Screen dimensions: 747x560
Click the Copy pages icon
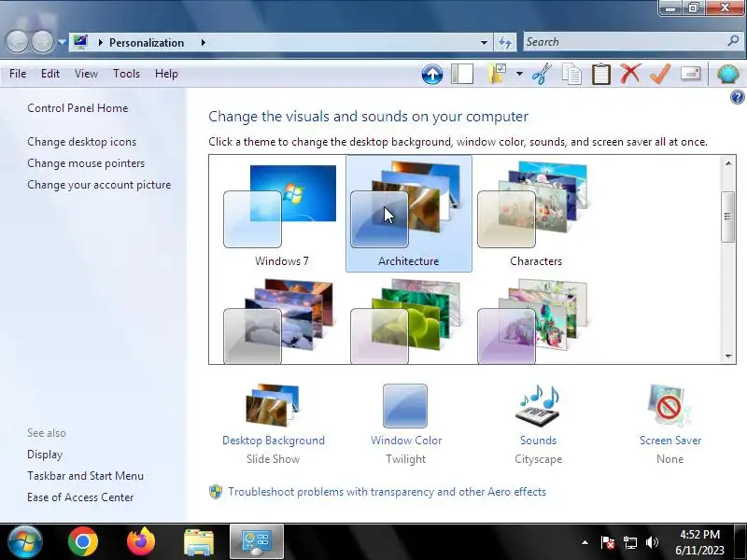(x=571, y=75)
